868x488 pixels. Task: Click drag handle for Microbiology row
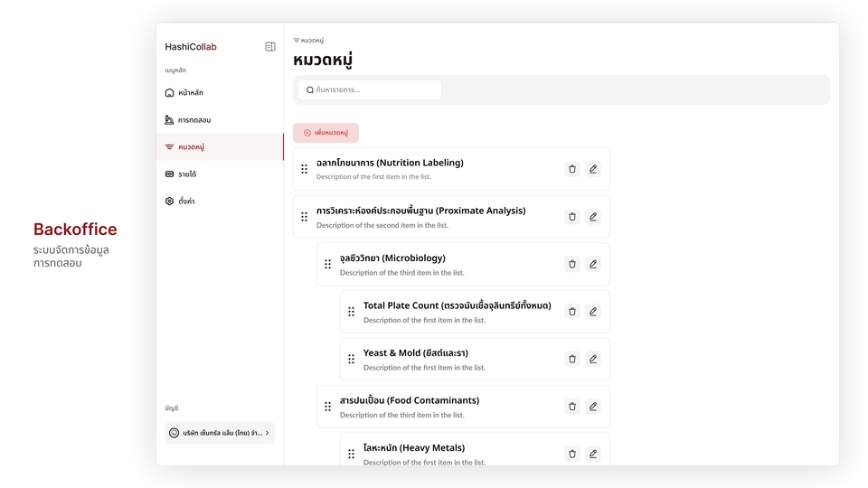pos(327,264)
